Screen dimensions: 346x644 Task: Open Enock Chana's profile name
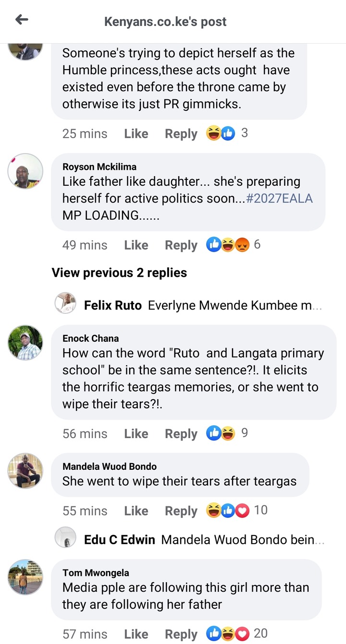(x=91, y=338)
